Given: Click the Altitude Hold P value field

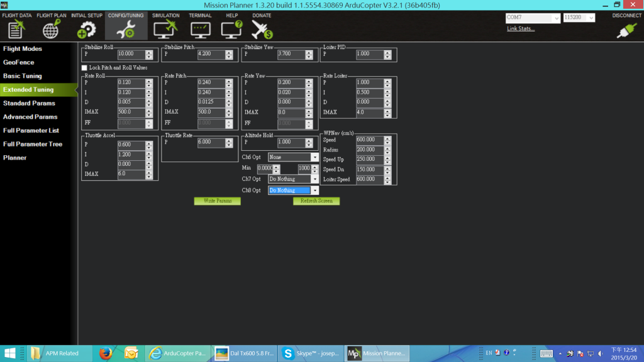Looking at the screenshot, I should point(291,142).
